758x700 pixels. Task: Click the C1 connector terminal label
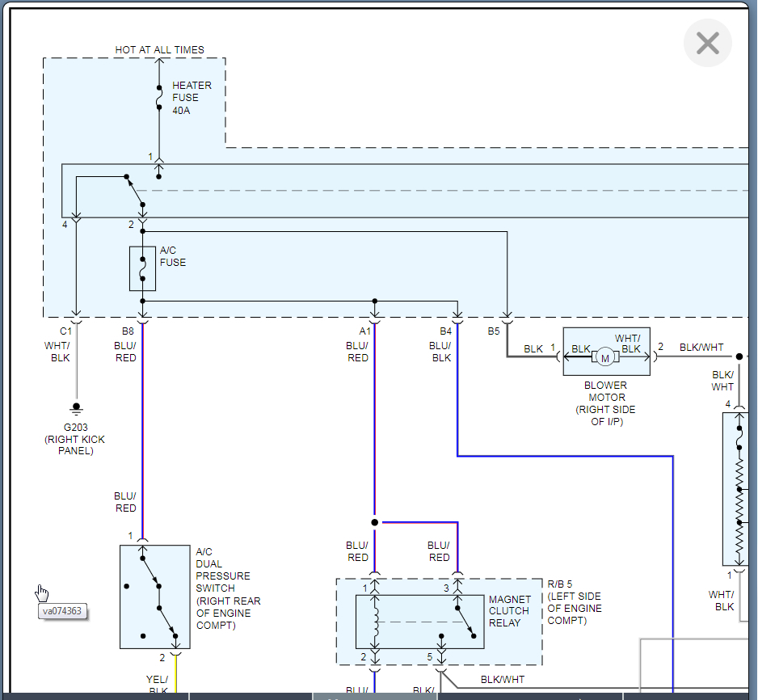click(x=65, y=331)
